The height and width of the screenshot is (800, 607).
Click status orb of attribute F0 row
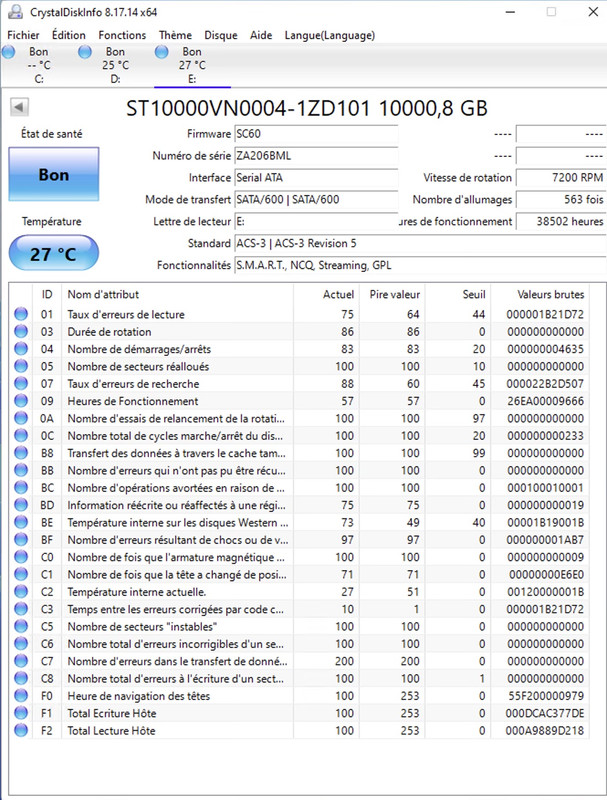point(21,696)
